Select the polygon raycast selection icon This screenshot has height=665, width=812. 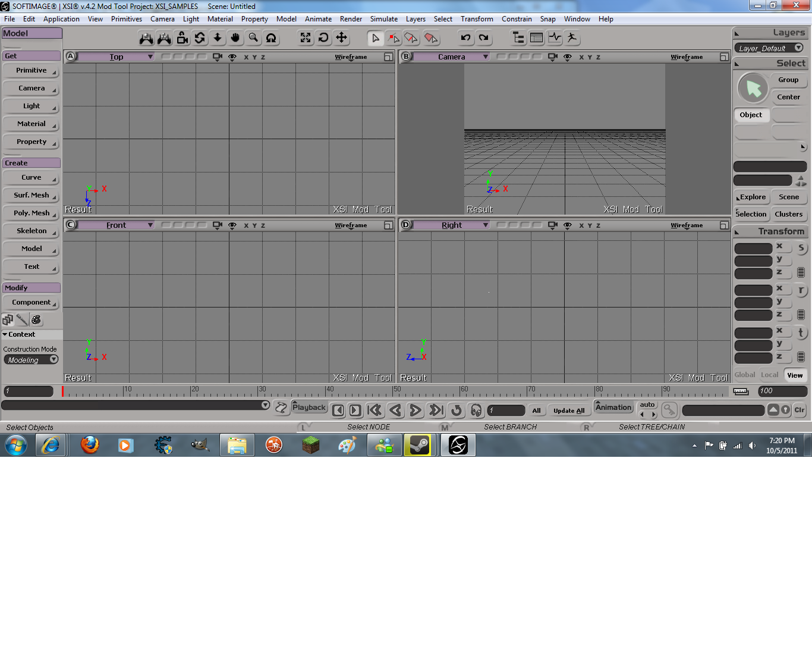point(431,37)
